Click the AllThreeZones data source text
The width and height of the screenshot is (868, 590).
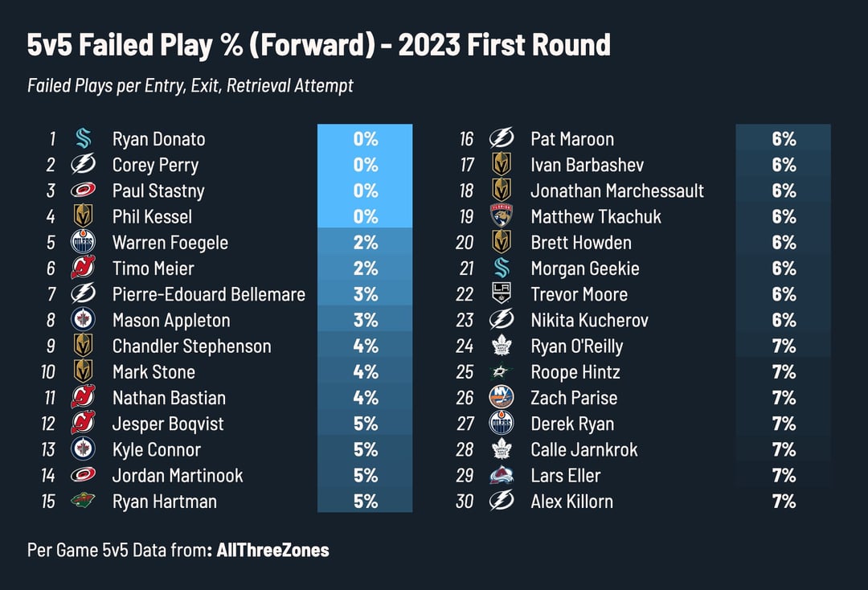[272, 551]
